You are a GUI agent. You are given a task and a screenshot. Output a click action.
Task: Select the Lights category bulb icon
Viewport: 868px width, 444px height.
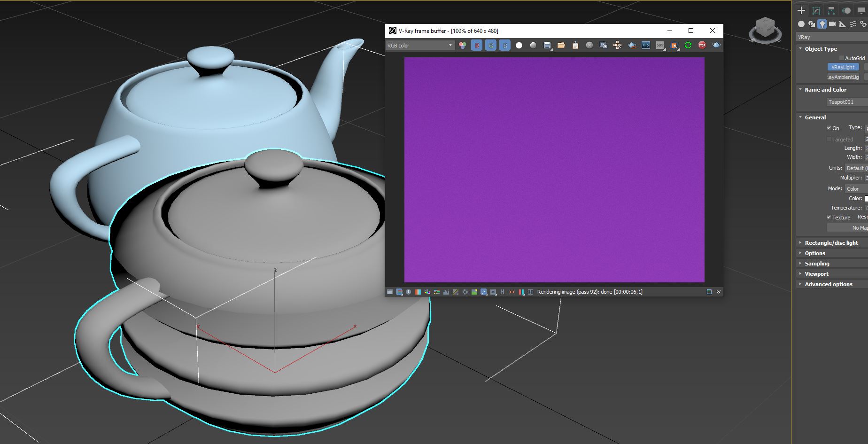822,24
